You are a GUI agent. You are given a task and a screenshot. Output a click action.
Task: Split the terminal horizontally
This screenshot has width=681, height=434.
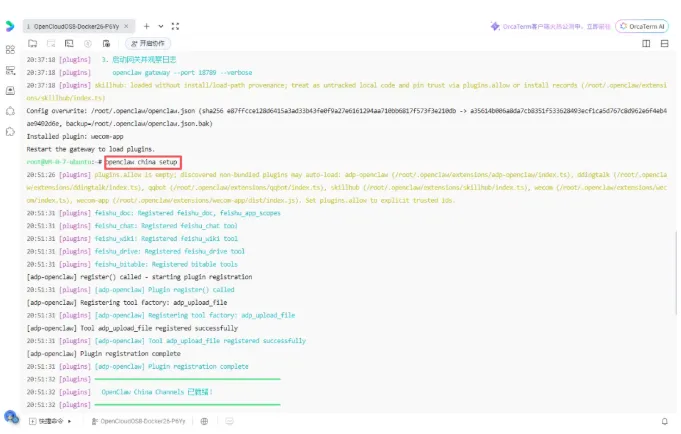click(664, 43)
